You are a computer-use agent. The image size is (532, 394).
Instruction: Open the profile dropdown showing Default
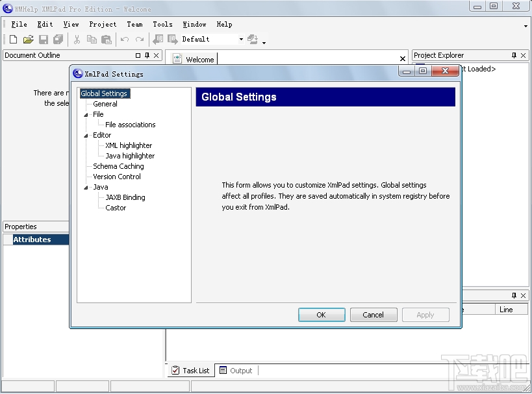coord(241,40)
